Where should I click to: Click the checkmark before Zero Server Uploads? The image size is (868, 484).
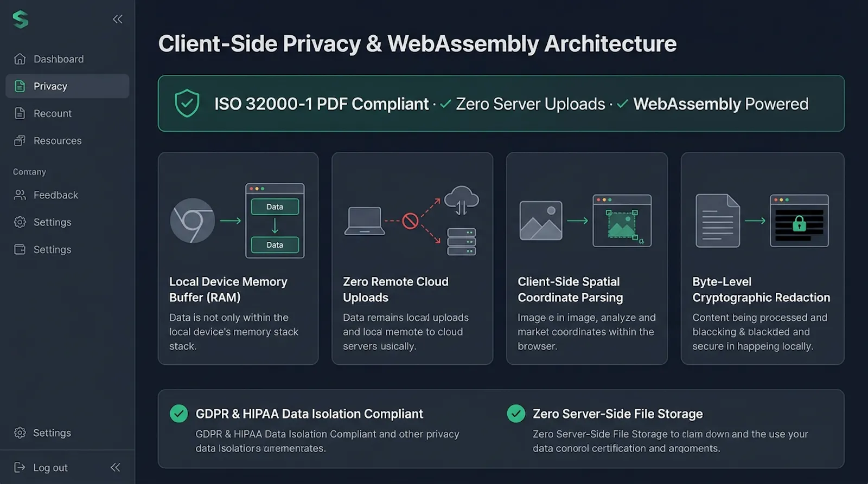click(x=445, y=104)
